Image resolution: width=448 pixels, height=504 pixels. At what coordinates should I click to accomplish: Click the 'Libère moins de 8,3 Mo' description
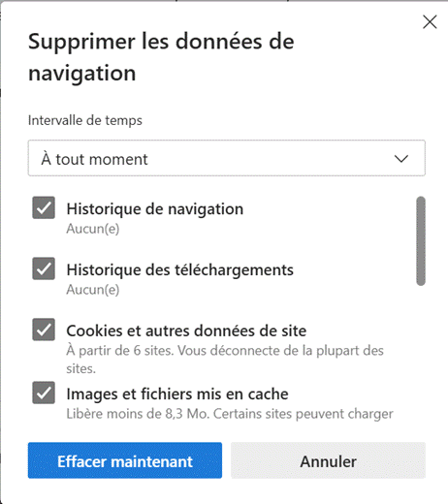(230, 414)
